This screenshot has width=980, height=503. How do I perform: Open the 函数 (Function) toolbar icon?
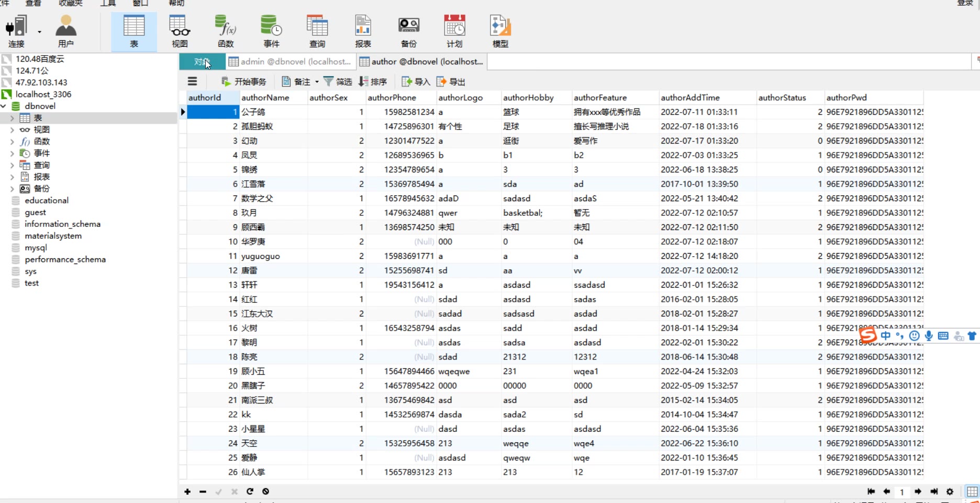click(x=226, y=31)
